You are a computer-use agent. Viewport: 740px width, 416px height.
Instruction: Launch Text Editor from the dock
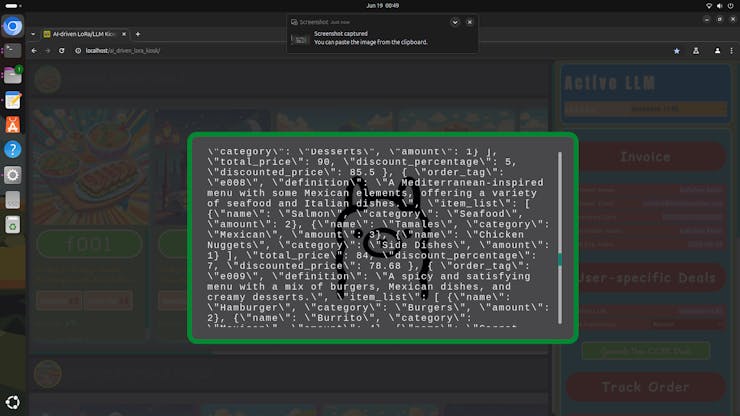[13, 100]
